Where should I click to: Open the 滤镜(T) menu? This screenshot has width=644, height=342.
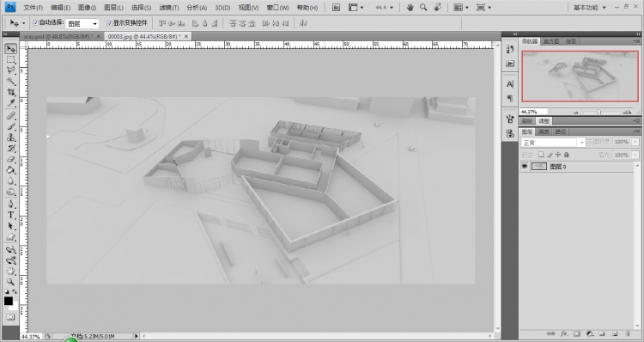pos(169,8)
